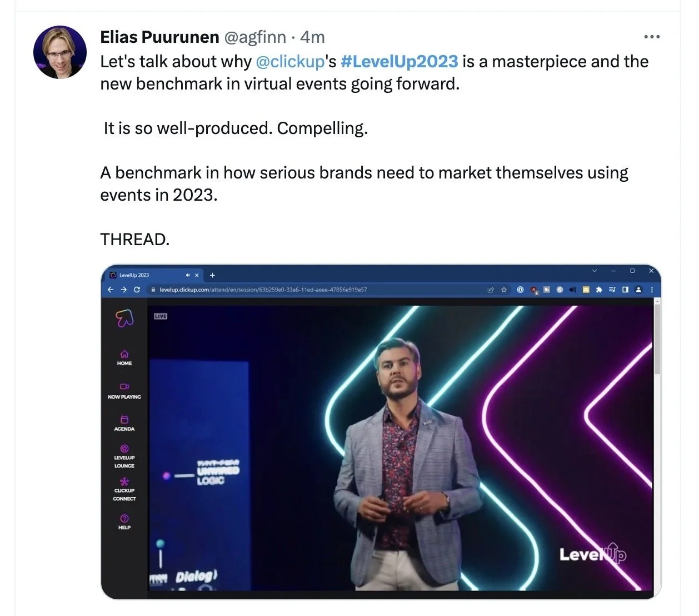Viewport: 699px width, 616px height.
Task: Open the tweet's three-dot more menu
Action: (651, 37)
